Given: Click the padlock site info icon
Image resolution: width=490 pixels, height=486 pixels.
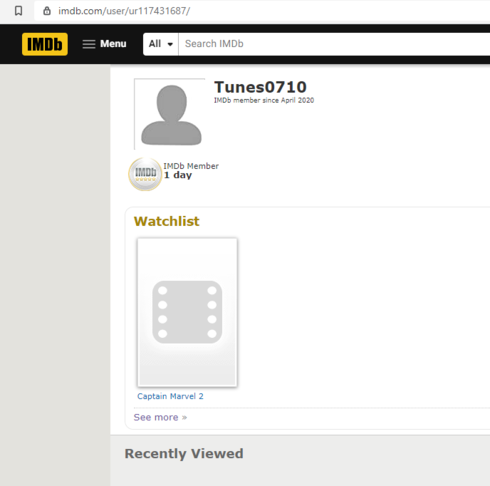Looking at the screenshot, I should point(47,11).
